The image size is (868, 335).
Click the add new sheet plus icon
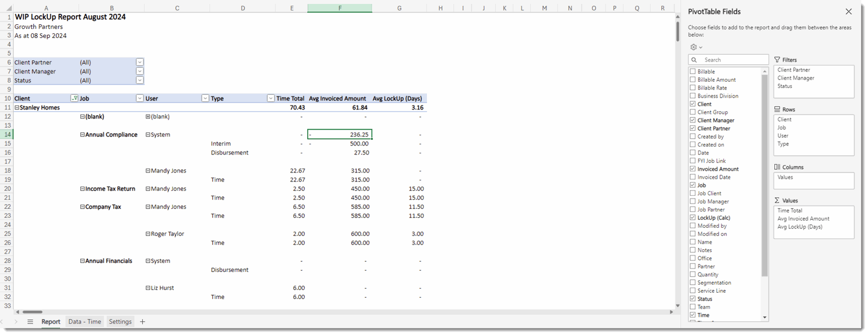point(142,321)
